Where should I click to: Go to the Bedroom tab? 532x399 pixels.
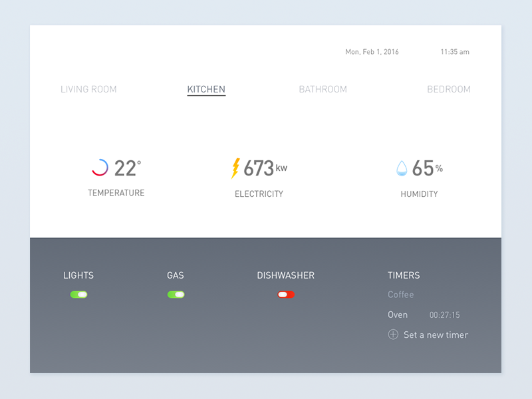tap(448, 89)
